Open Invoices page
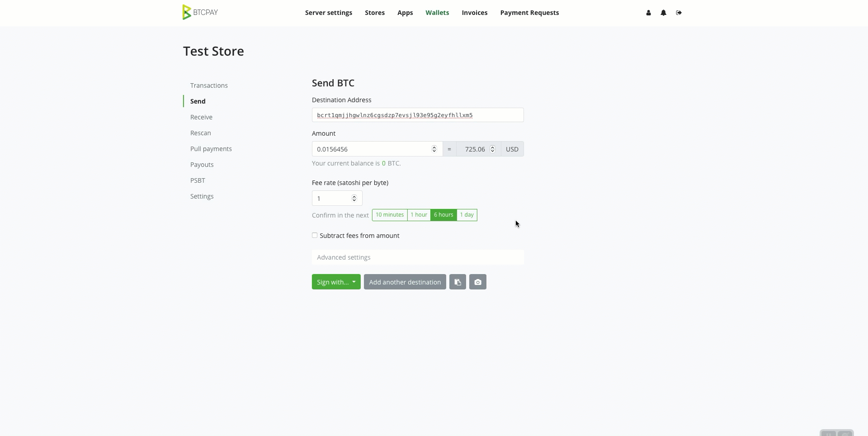The width and height of the screenshot is (868, 436). [x=475, y=13]
